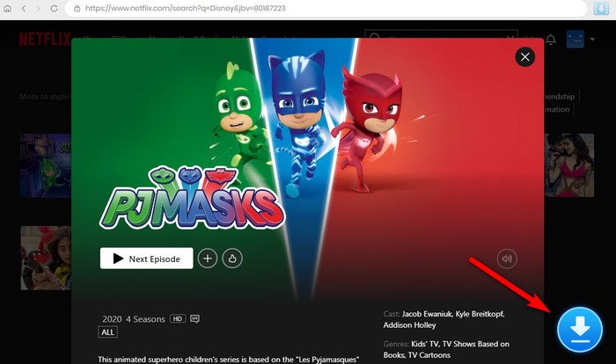Go back to the previous page
The image size is (616, 364).
[x=24, y=8]
